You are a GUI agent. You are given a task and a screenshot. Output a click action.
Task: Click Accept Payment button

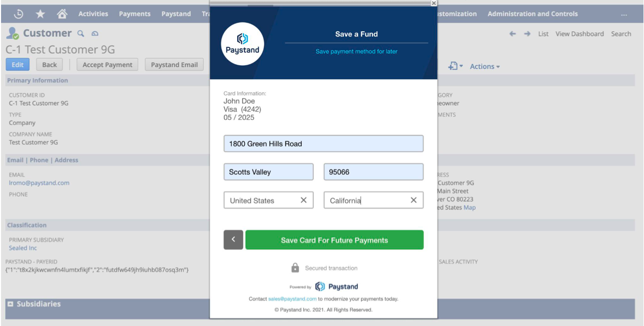tap(107, 65)
